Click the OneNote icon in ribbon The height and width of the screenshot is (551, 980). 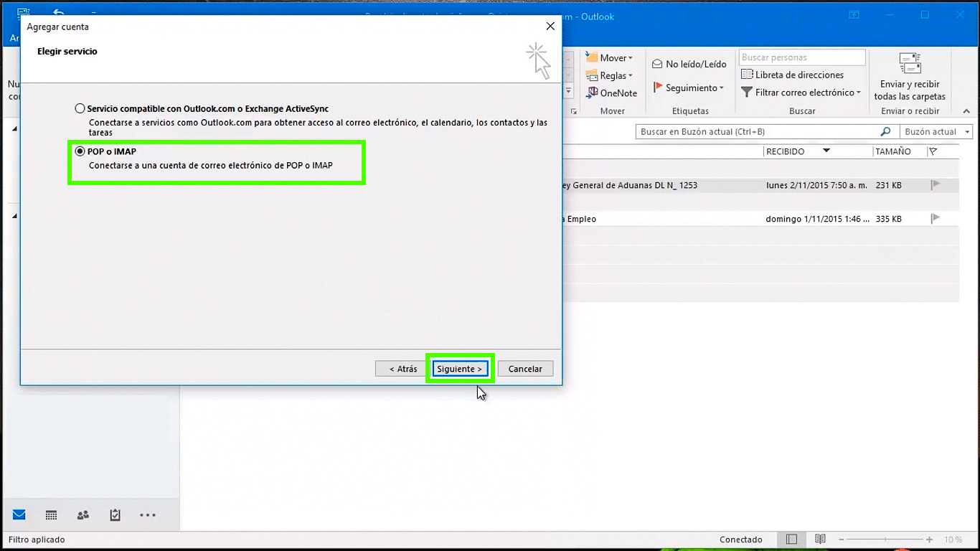pyautogui.click(x=593, y=93)
